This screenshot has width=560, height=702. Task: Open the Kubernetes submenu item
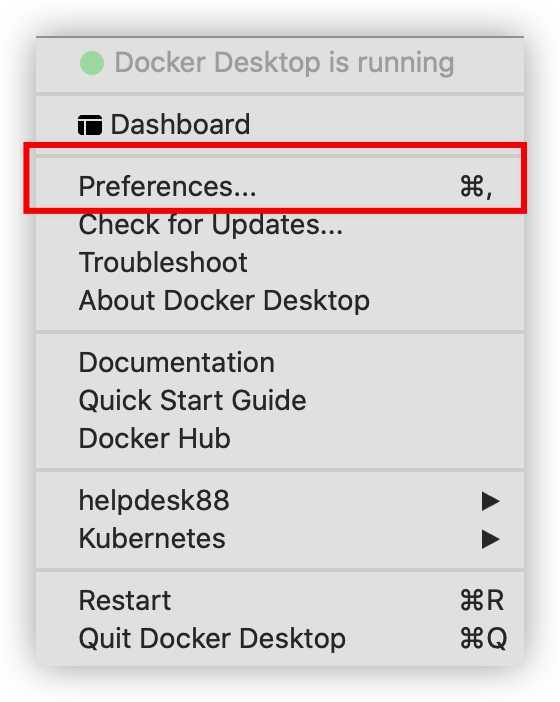point(280,539)
